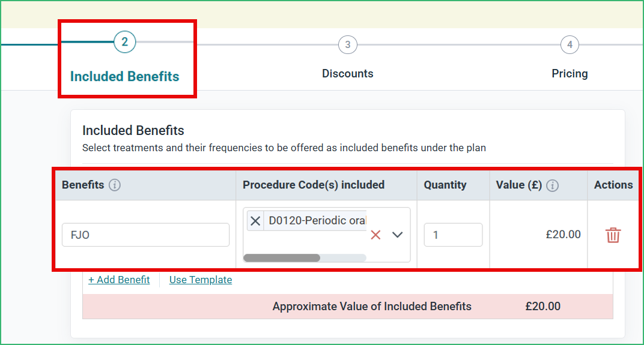This screenshot has width=644, height=345.
Task: Click the Quantity input showing 1
Action: pos(453,235)
